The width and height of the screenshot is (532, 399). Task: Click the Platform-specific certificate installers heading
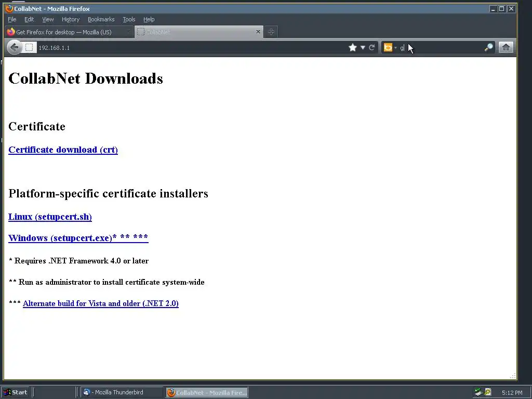[x=108, y=193]
